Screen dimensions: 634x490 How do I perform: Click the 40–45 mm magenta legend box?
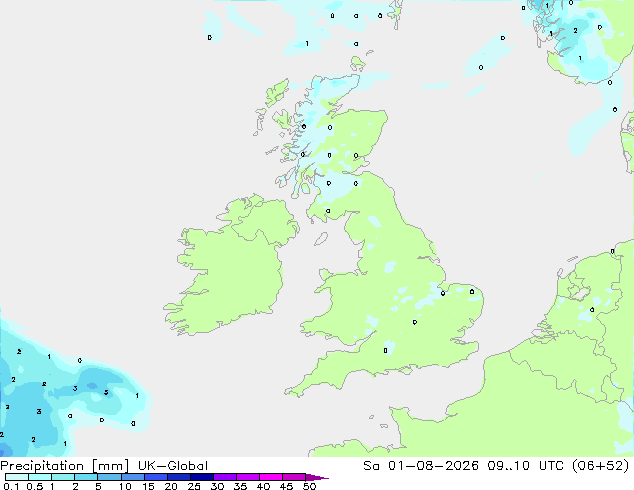pos(271,477)
